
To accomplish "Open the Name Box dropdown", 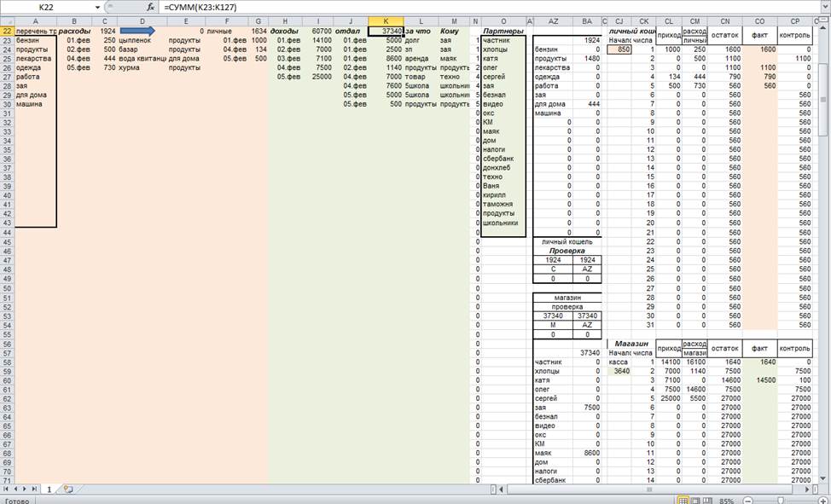I will coord(97,8).
